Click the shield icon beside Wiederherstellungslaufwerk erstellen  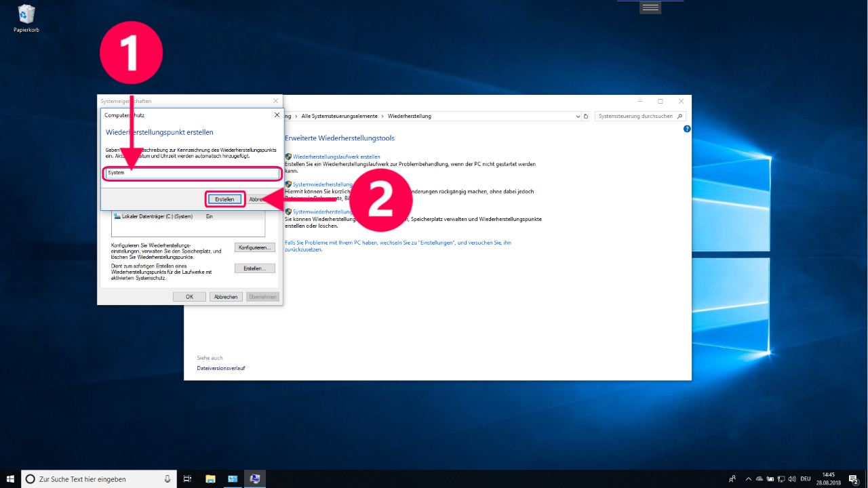tap(288, 157)
